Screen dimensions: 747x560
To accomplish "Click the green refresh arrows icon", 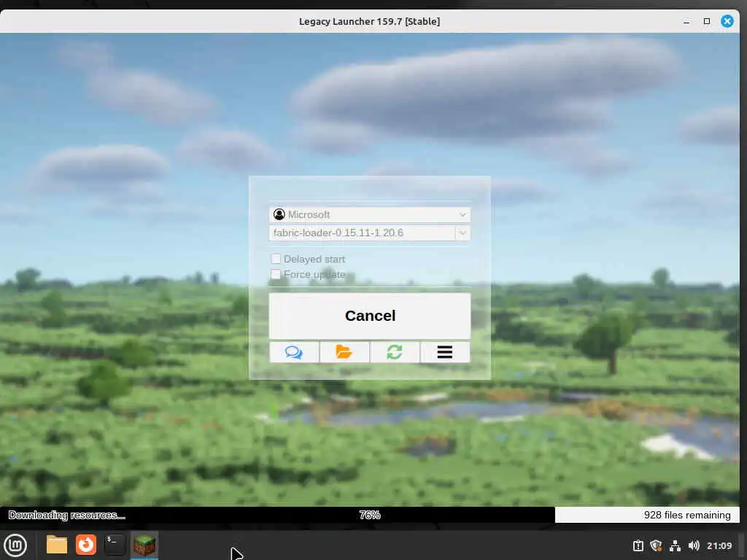I will click(x=395, y=352).
